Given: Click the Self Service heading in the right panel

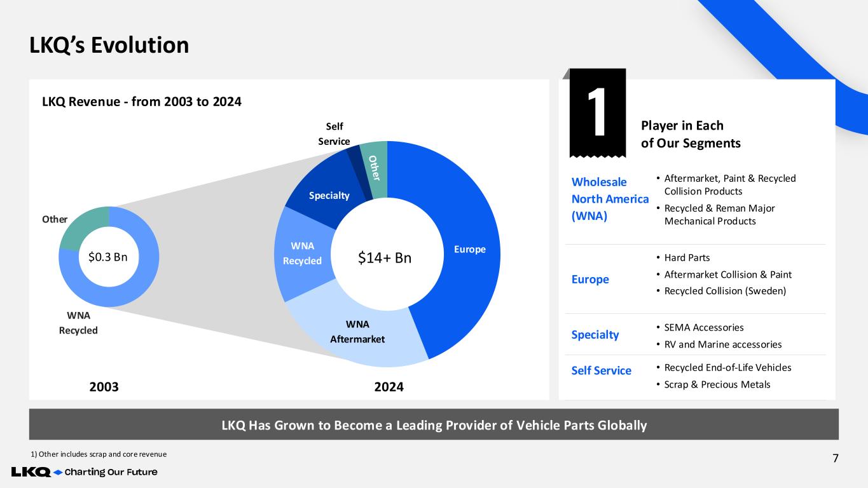Looking at the screenshot, I should coord(600,370).
